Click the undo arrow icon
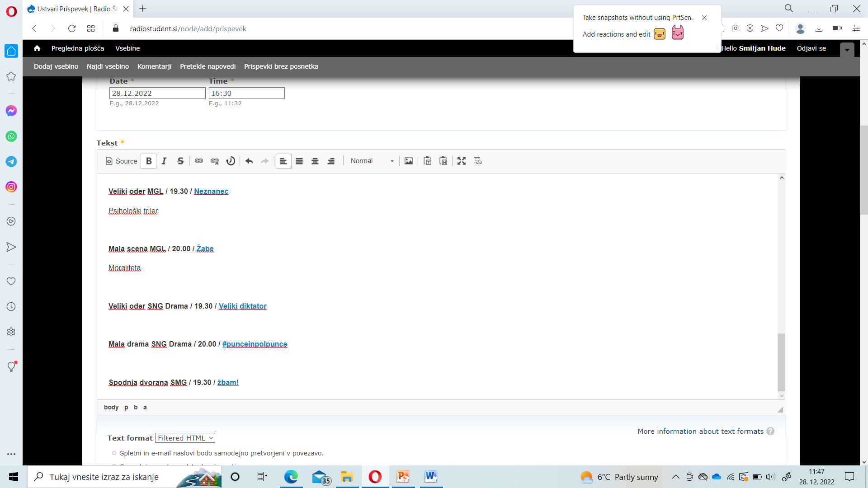 coord(249,161)
